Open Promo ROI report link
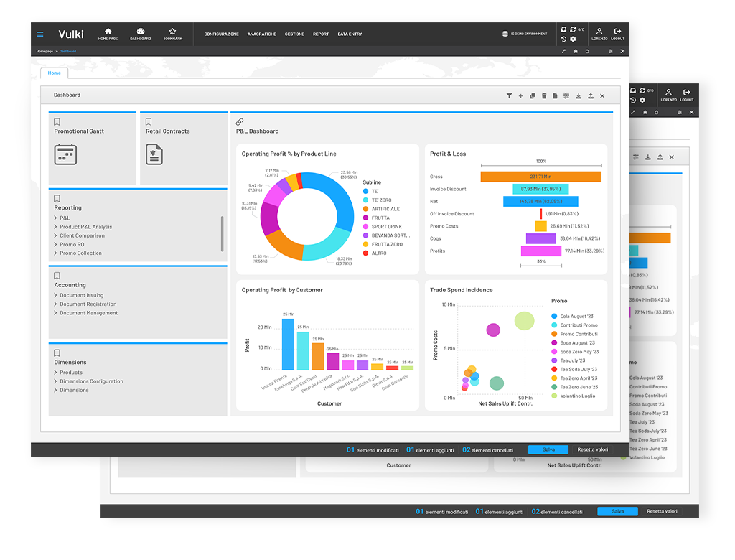 tap(72, 244)
